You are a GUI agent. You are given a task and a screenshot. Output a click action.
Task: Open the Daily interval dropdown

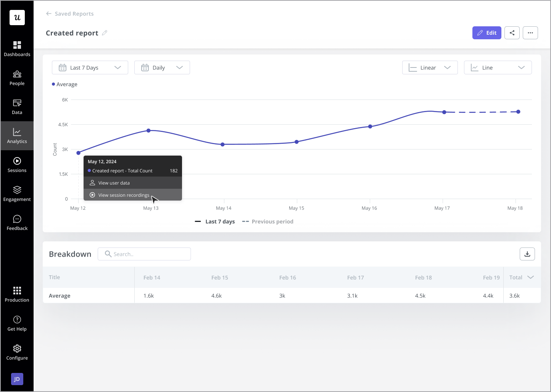[162, 67]
